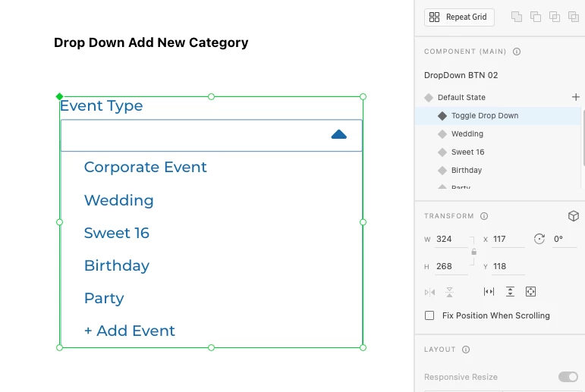The height and width of the screenshot is (392, 585).
Task: Collapse the Event Type dropdown arrow
Action: (x=339, y=135)
